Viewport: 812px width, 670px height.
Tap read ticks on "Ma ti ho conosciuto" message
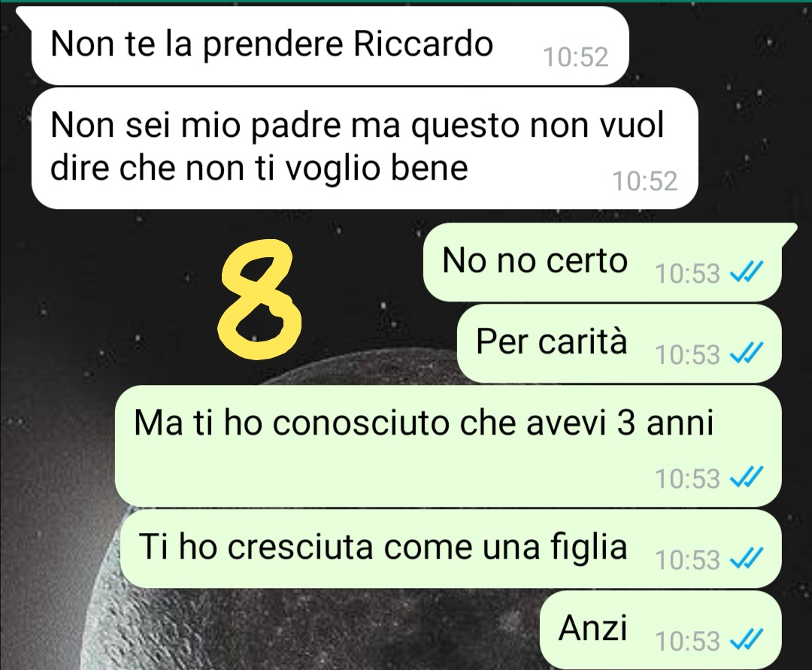click(747, 477)
